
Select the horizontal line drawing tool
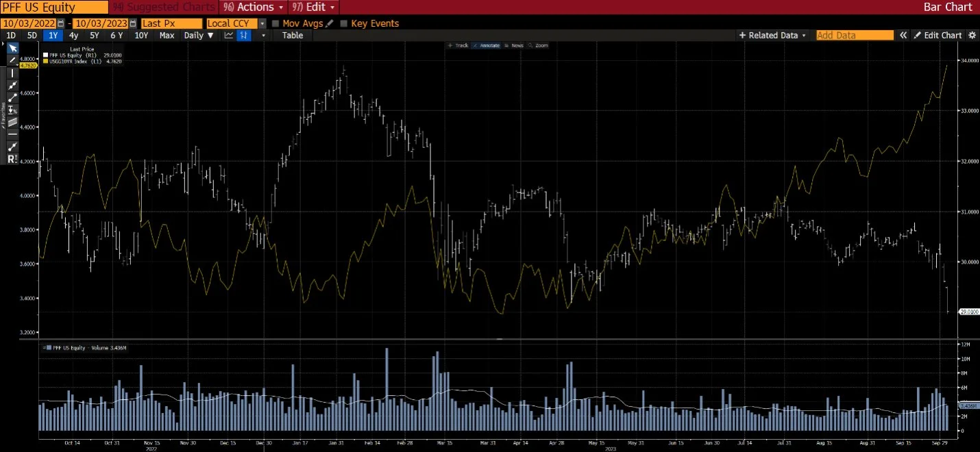12,134
